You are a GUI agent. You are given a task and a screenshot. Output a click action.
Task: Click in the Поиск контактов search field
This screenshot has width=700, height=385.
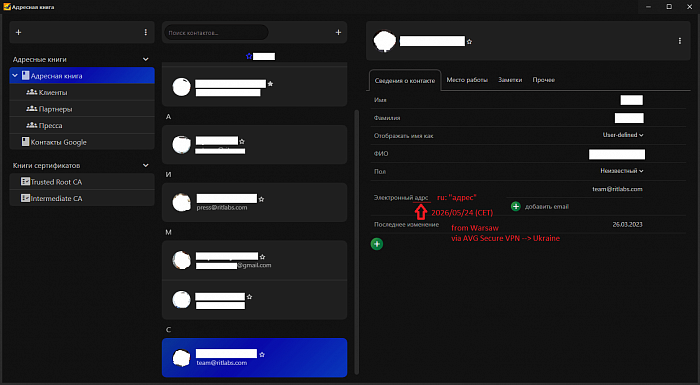217,33
